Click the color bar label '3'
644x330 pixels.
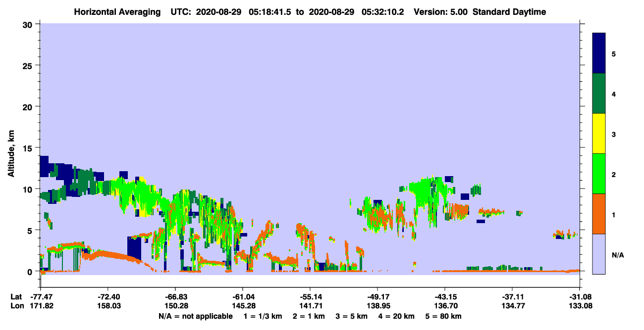614,134
